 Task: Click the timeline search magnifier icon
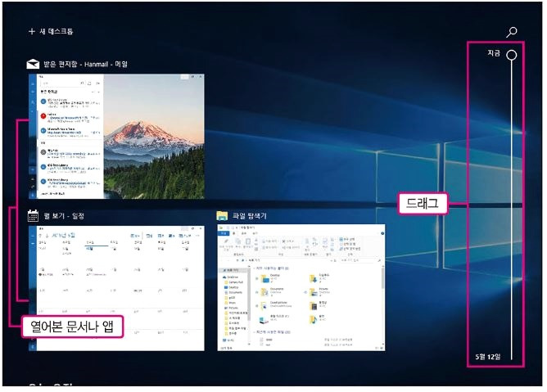[x=512, y=32]
